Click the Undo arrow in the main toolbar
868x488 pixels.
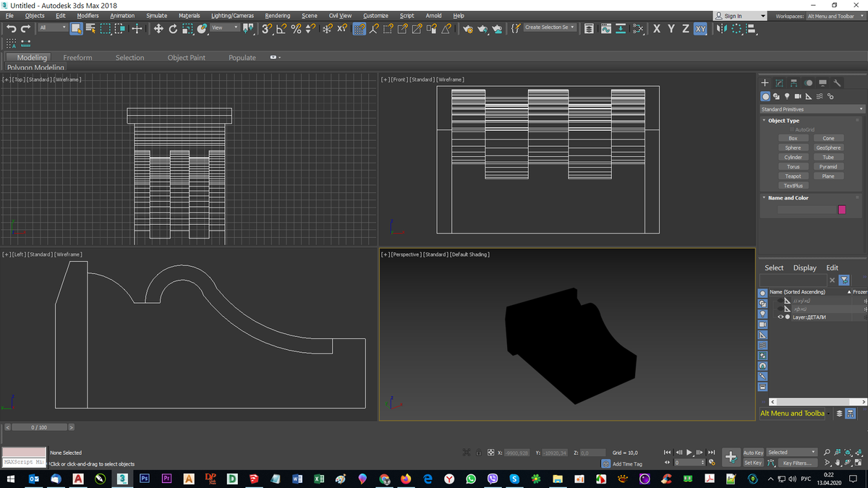[11, 28]
